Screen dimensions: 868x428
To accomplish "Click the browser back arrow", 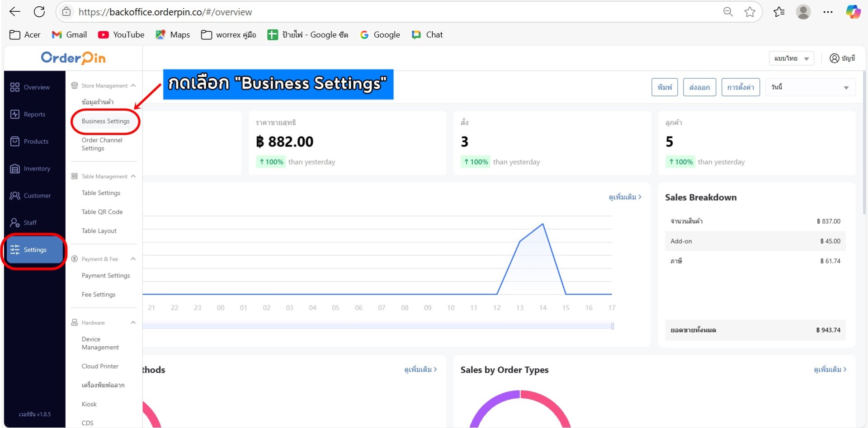I will pos(15,12).
